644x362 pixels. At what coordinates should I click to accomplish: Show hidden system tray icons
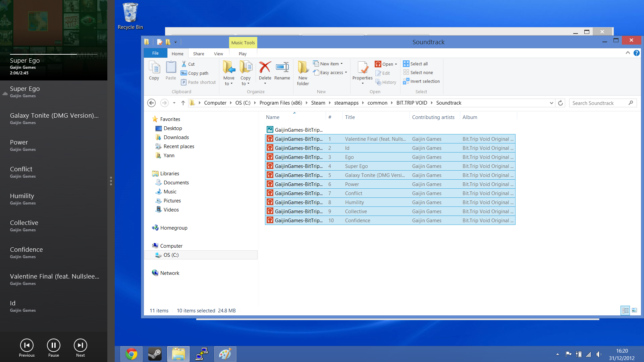point(557,354)
